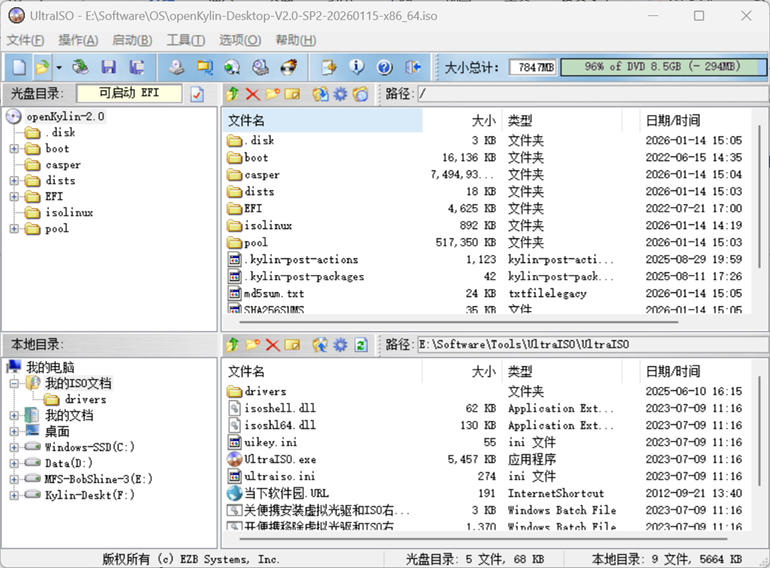This screenshot has width=770, height=568.
Task: Expand the 桌面 tree node
Action: click(14, 432)
